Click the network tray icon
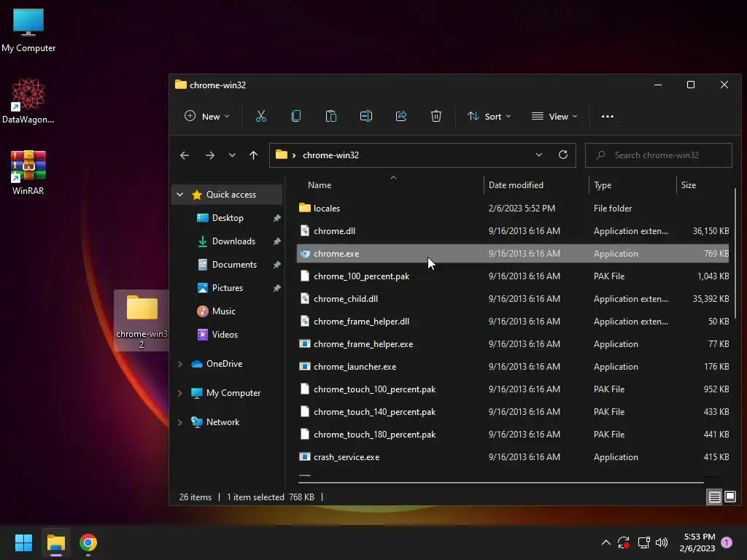 (643, 542)
